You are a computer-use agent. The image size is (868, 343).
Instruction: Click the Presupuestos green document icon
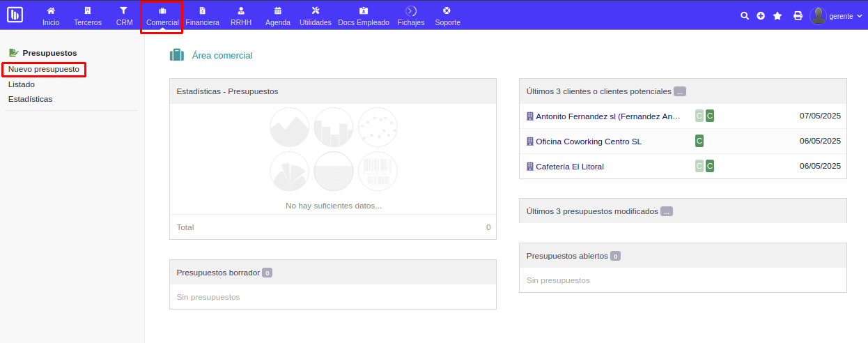pos(14,53)
